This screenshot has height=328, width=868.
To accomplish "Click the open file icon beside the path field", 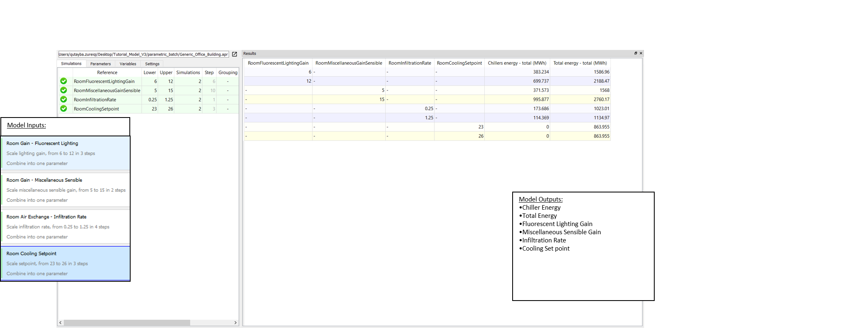I will (x=235, y=54).
